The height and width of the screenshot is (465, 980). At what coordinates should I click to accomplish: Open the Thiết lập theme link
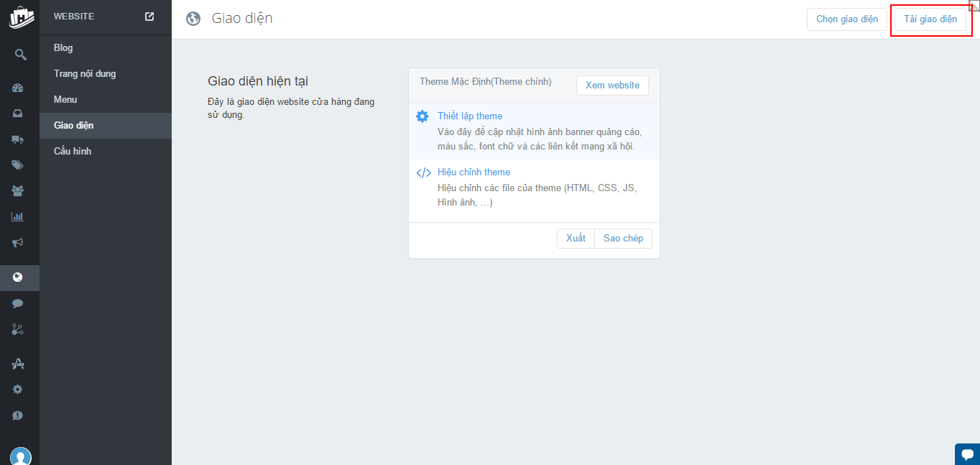click(x=470, y=116)
